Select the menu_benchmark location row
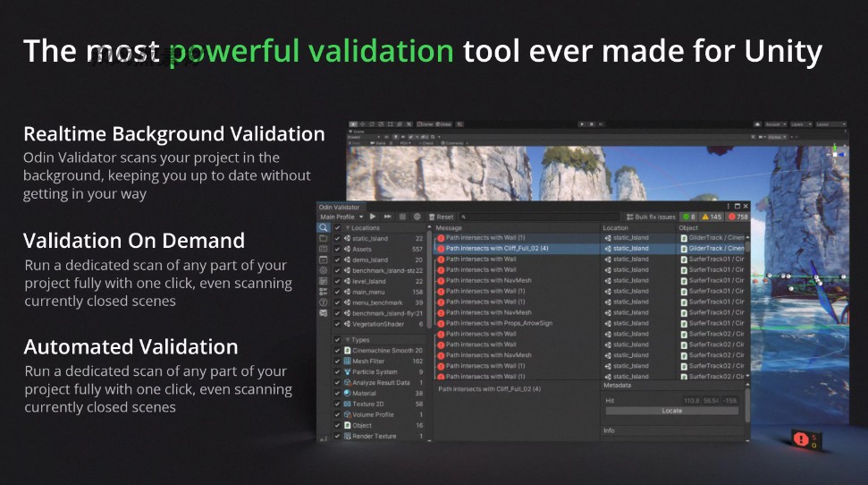868x485 pixels. pos(379,302)
